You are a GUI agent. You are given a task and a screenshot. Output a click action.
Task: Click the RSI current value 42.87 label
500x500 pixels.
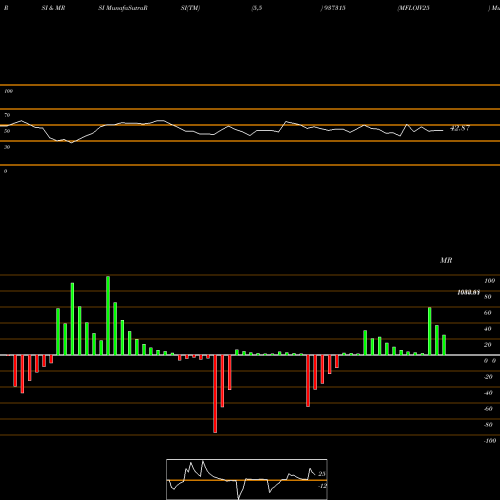(460, 128)
